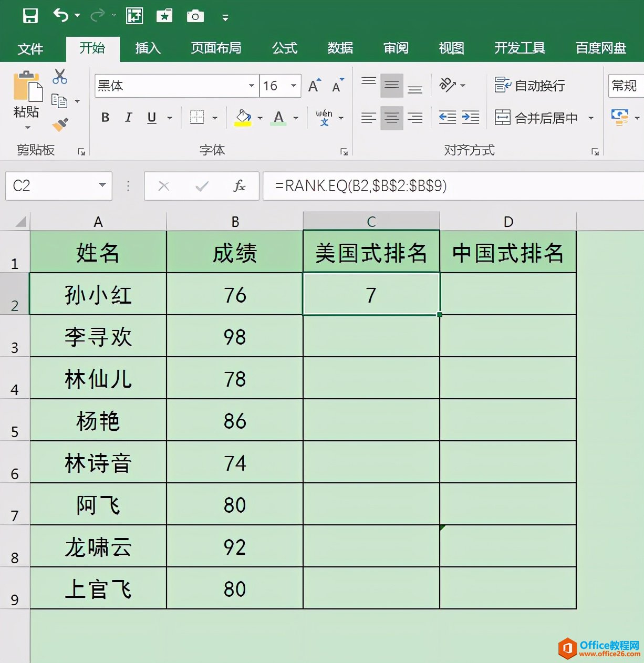Click the formula bar with RANK.EQ
Viewport: 644px width, 663px height.
[453, 186]
